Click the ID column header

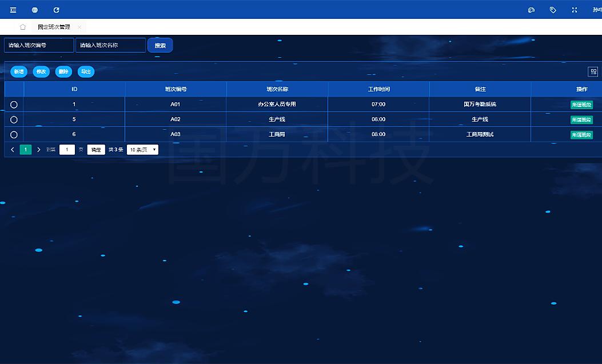coord(74,89)
